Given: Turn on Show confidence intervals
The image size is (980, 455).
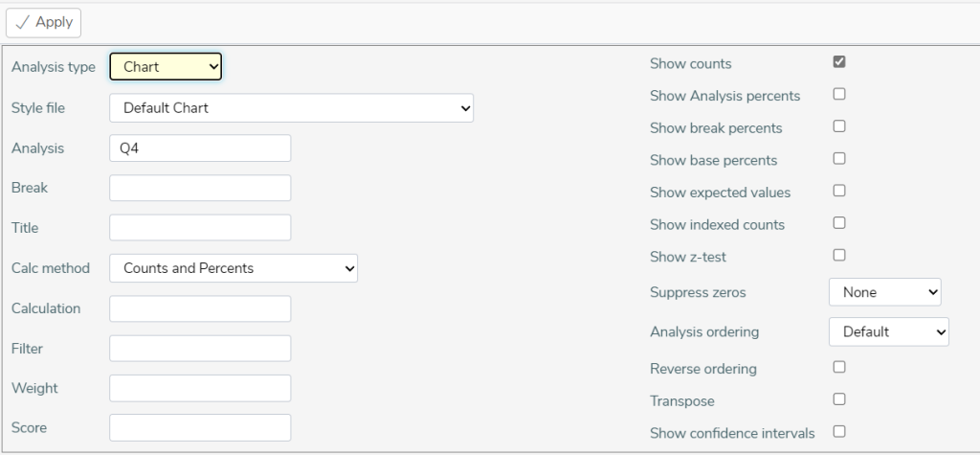Looking at the screenshot, I should pyautogui.click(x=839, y=431).
